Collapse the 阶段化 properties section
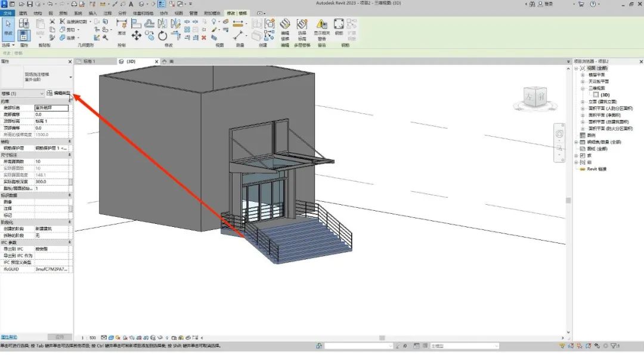Screen dimensions: 644x363 click(69, 222)
